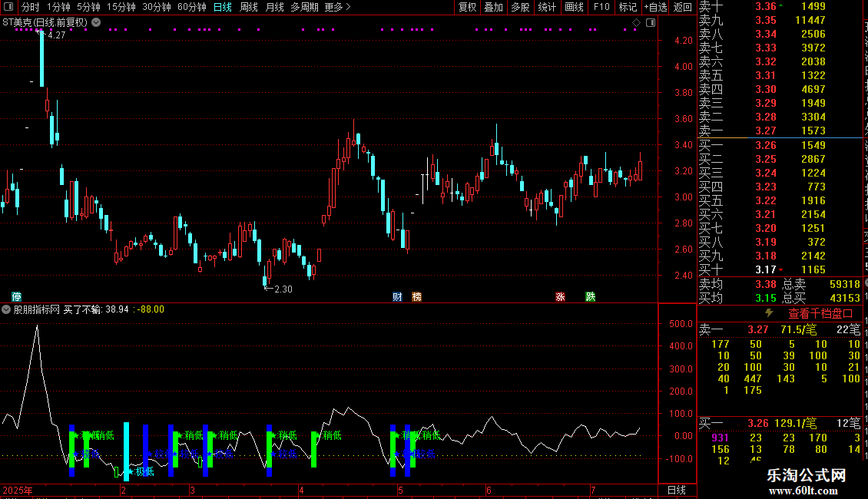
Task: Click the 卖九 volume 11447
Action: pyautogui.click(x=810, y=20)
